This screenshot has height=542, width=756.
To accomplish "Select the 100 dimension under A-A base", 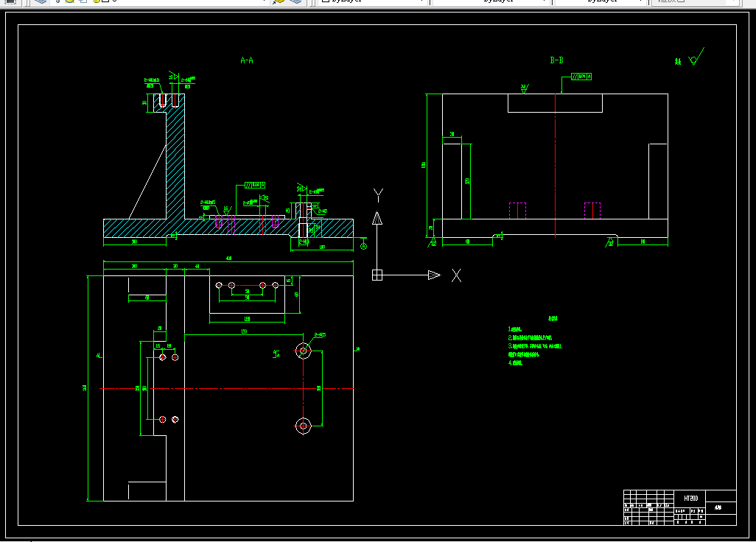I will pyautogui.click(x=135, y=242).
